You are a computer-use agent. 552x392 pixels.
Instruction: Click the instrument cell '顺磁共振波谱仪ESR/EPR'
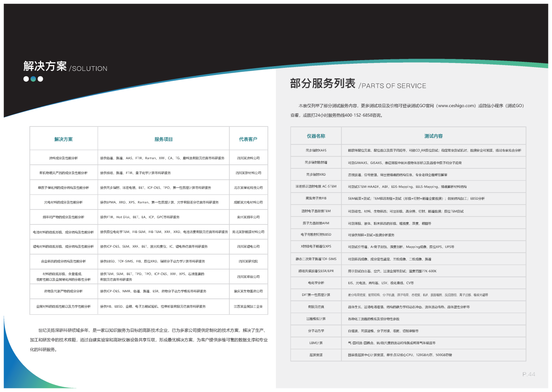click(x=316, y=271)
